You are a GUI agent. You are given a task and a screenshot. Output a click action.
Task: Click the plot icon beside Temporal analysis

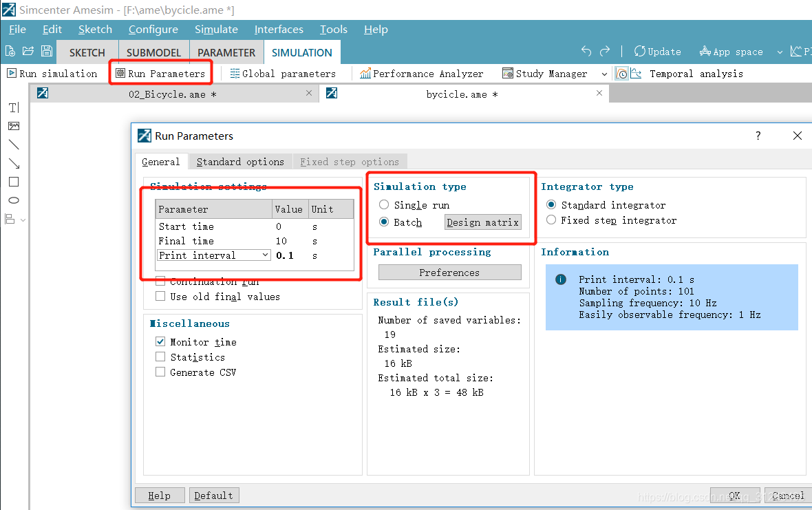636,74
